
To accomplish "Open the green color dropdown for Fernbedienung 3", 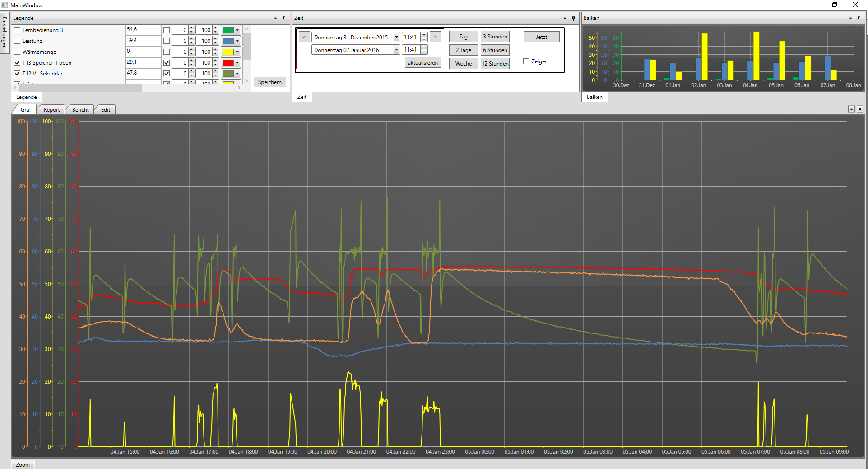I will point(237,30).
